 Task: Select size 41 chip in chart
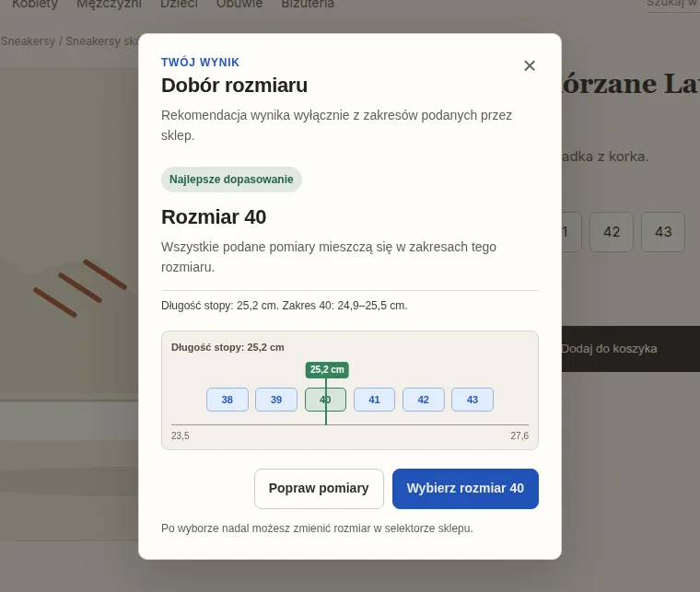click(374, 400)
